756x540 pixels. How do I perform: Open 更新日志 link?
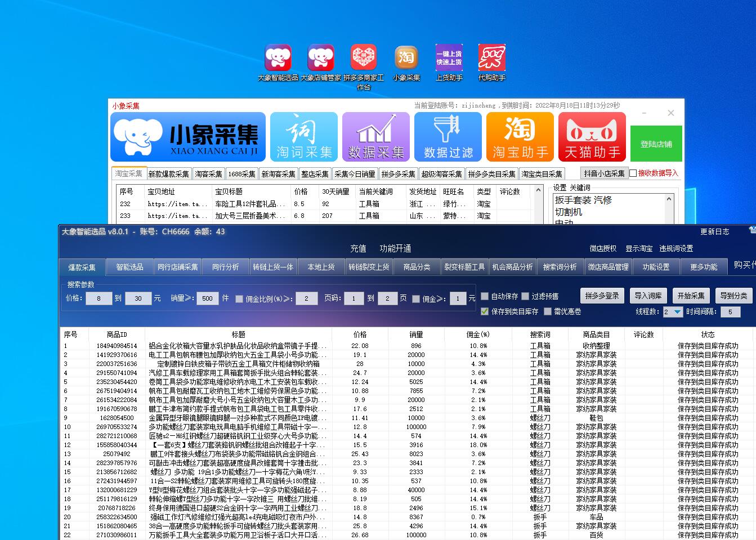(x=715, y=231)
